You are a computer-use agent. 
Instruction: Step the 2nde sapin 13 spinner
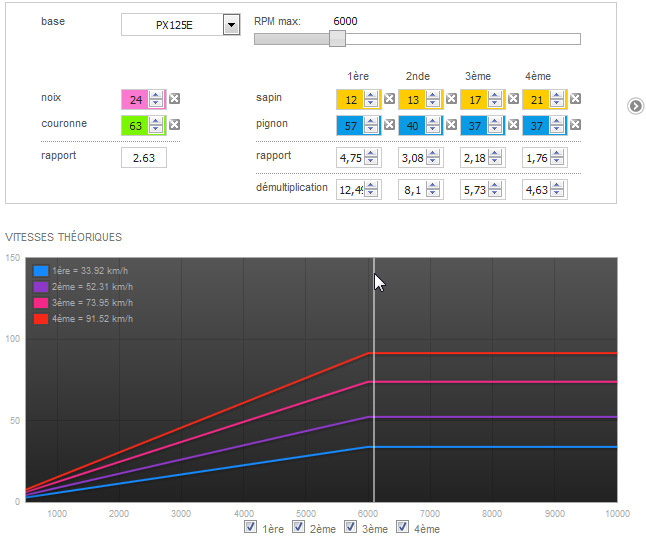click(433, 99)
